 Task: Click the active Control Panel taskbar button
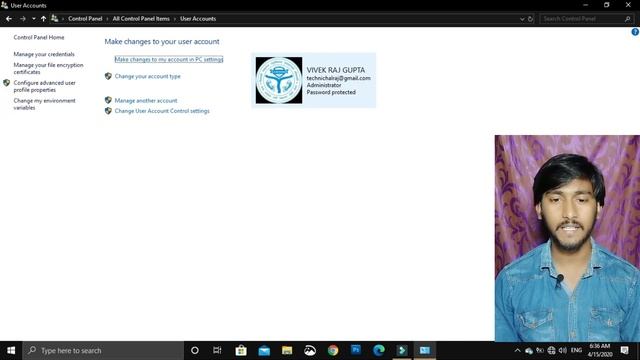pyautogui.click(x=424, y=351)
